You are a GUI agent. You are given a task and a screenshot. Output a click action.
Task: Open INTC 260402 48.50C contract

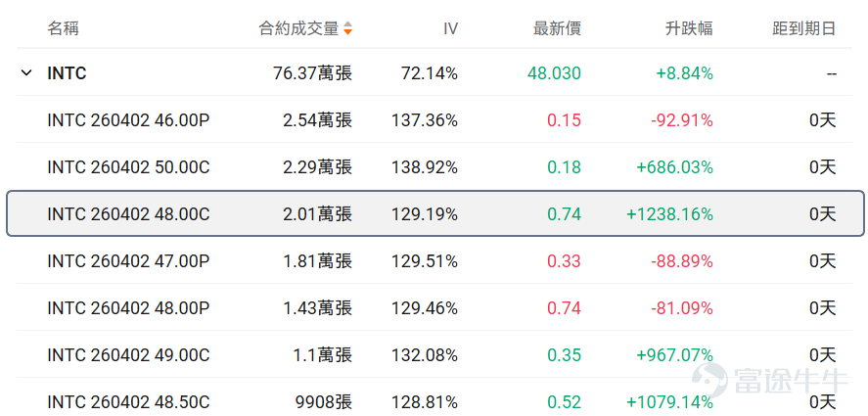coord(128,401)
